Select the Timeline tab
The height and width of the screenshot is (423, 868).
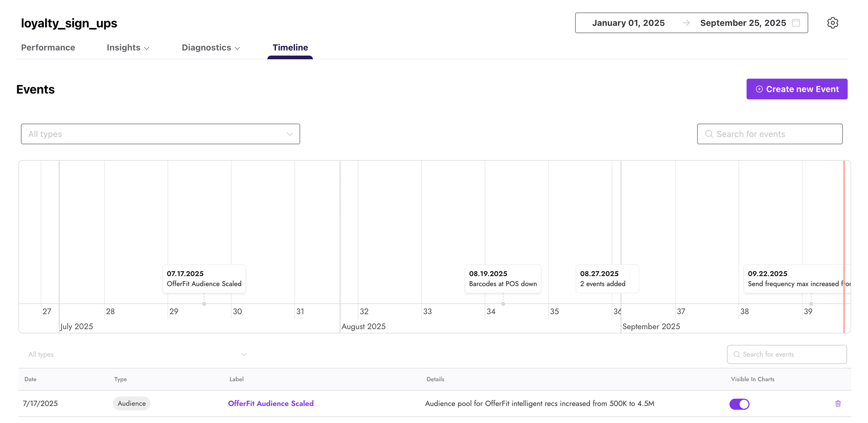tap(290, 48)
